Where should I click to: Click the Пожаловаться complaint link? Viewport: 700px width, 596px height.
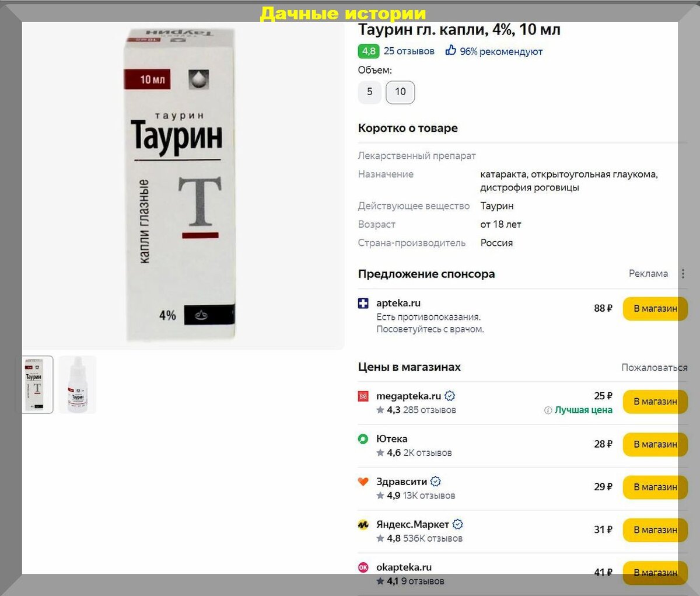[654, 368]
